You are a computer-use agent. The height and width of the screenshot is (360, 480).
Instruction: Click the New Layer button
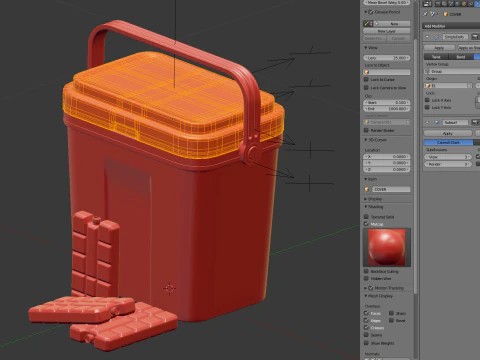point(387,31)
